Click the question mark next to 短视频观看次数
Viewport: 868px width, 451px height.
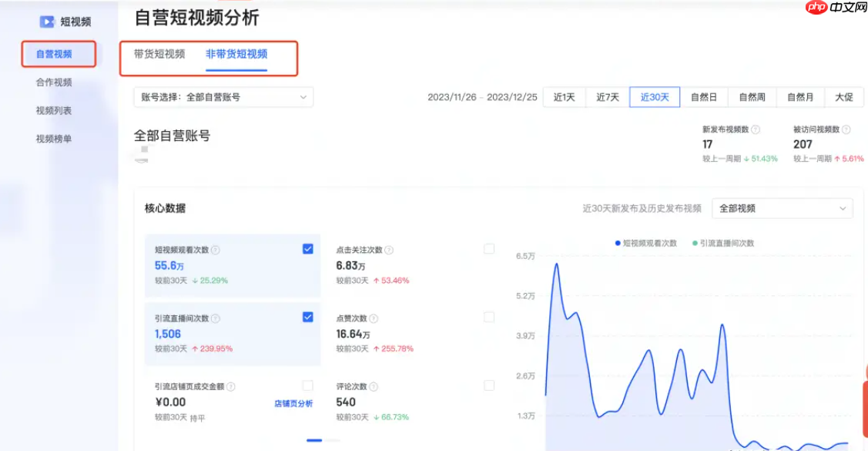coord(214,250)
